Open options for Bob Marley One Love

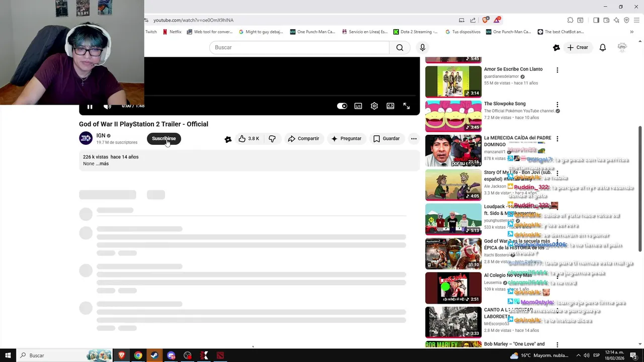click(x=557, y=345)
